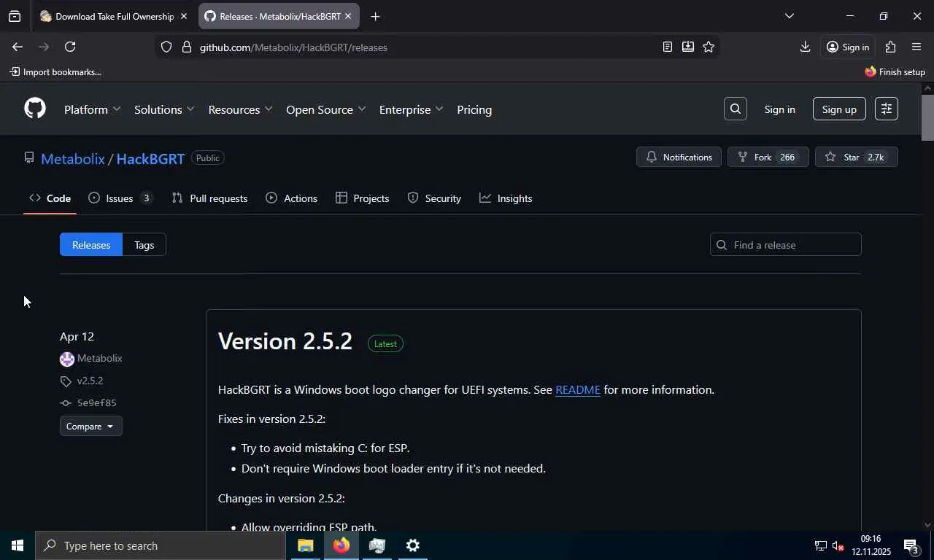Click Import bookmarks in the bookmarks bar

(55, 71)
